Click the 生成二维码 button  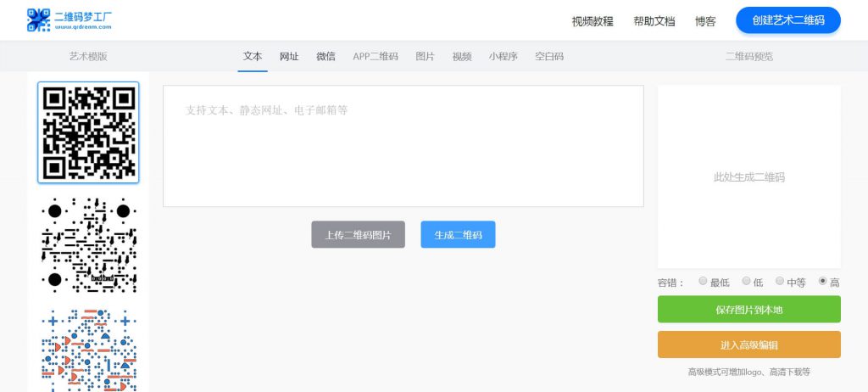[x=458, y=234]
